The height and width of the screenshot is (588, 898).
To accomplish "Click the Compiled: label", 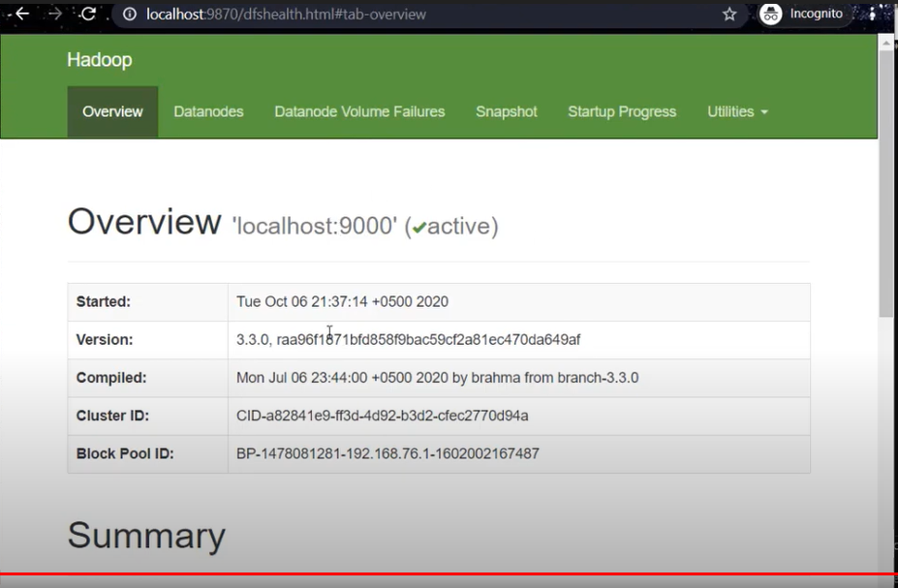I will click(x=111, y=378).
